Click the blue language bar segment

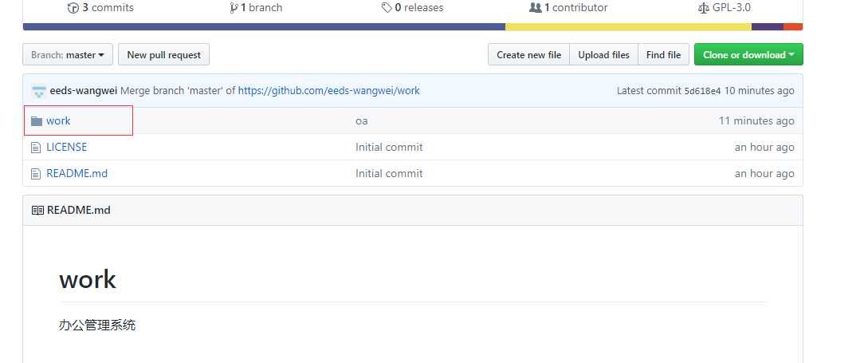(x=264, y=26)
